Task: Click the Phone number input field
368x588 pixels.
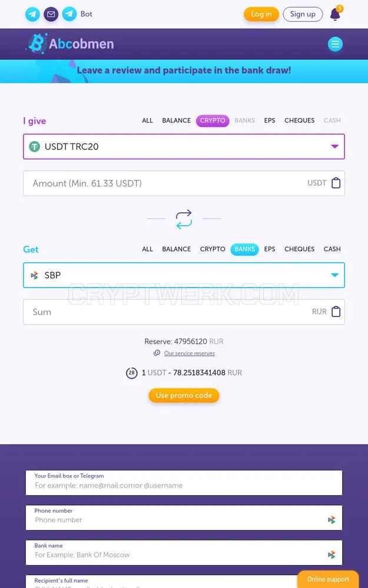Action: [x=184, y=517]
